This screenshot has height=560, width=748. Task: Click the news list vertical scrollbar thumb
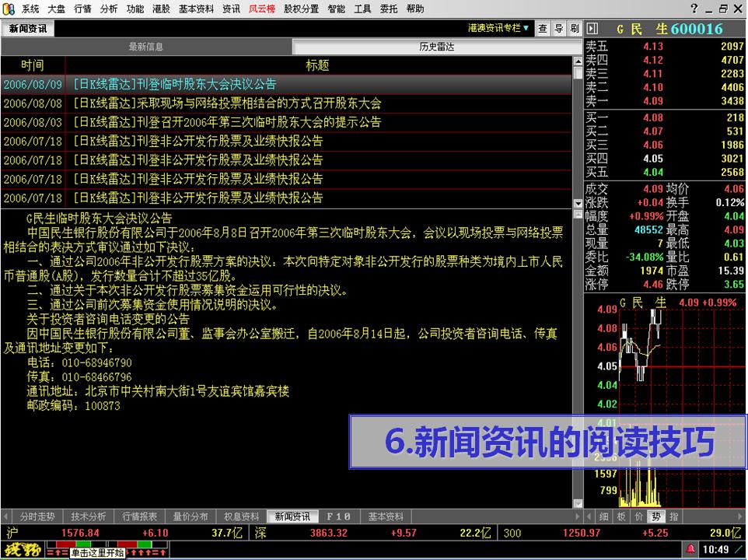pos(577,74)
